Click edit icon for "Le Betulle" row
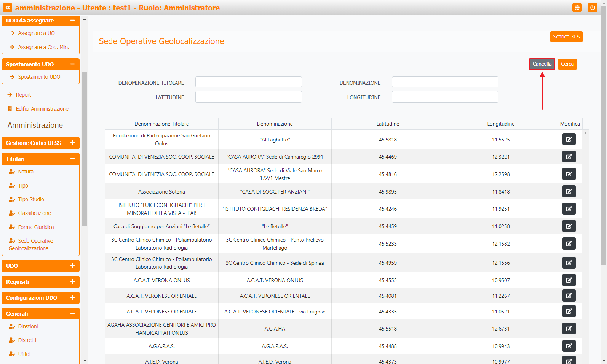The image size is (607, 364). coord(569,226)
